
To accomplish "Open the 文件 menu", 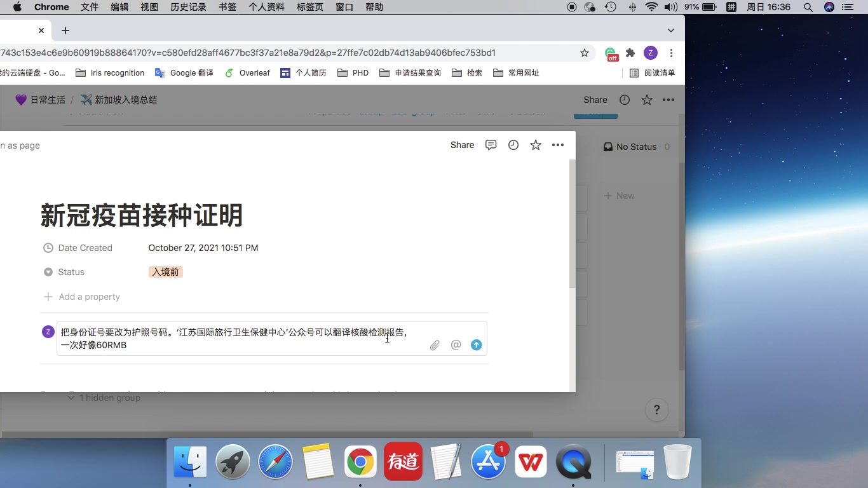I will (90, 7).
